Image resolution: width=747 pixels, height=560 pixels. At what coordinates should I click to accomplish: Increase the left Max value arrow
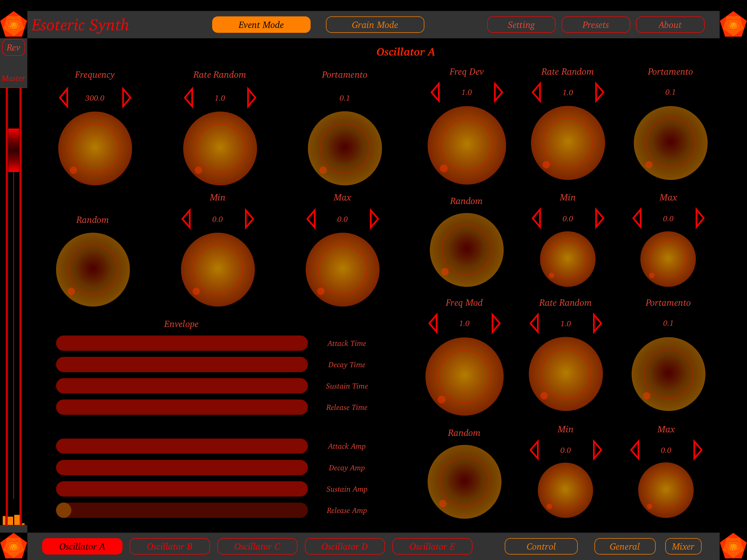tap(374, 219)
